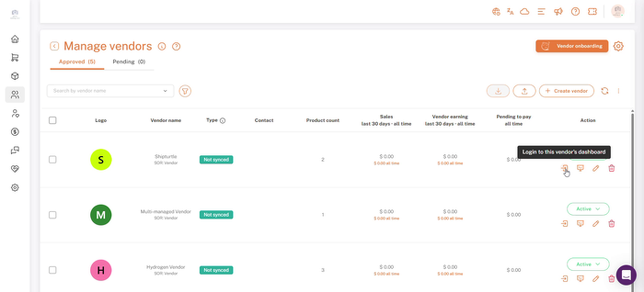Open the Active status dropdown for Multi-managed Vendor

588,209
